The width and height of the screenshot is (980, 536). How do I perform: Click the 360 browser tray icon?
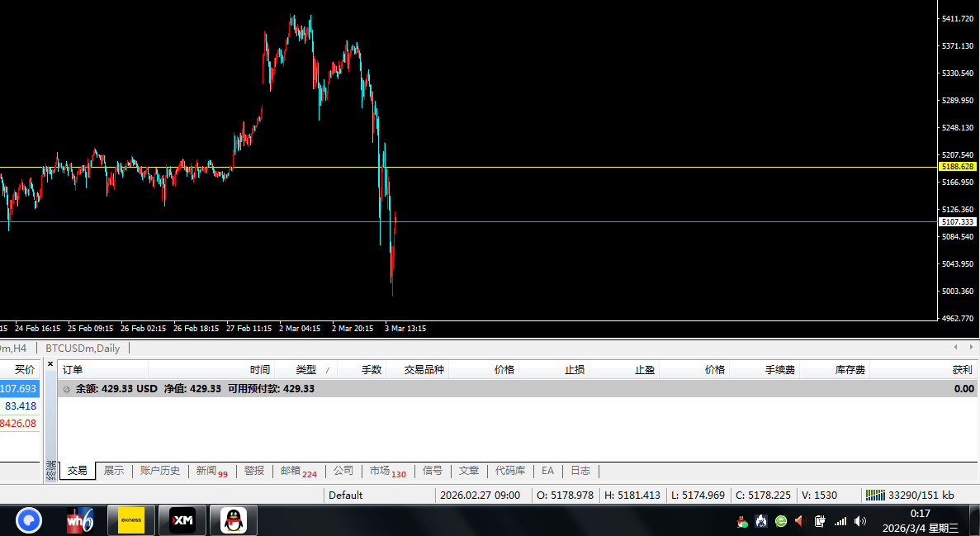[781, 521]
